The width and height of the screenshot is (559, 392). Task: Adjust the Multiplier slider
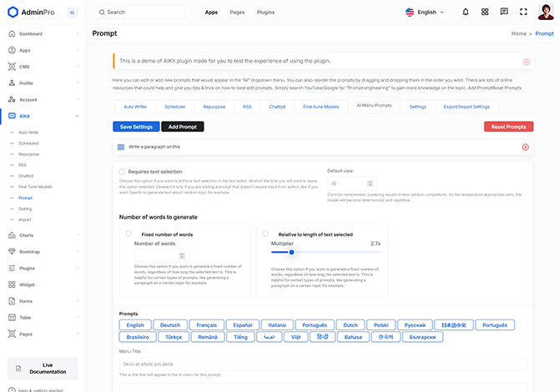tap(291, 252)
